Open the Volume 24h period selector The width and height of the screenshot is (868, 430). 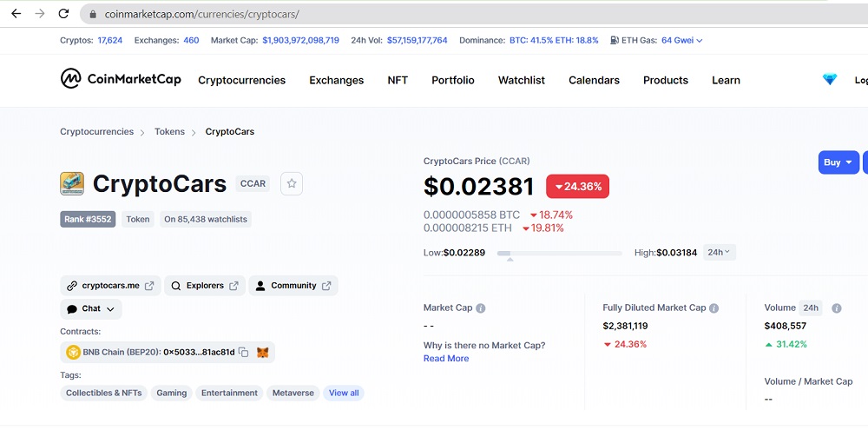pos(811,308)
